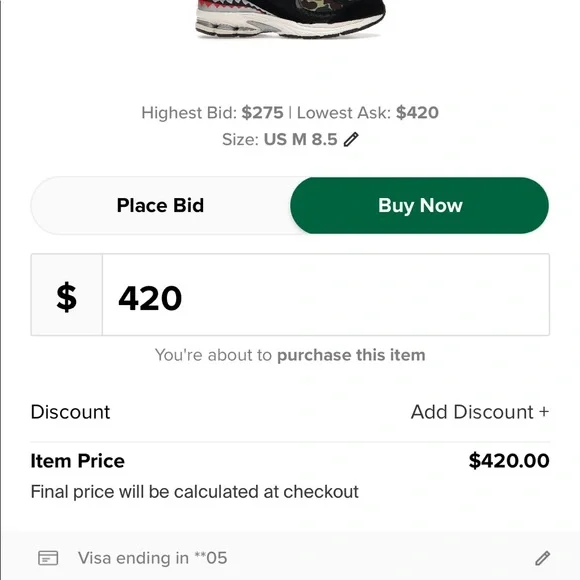This screenshot has height=580, width=580.
Task: Select the Buy Now option
Action: point(419,205)
